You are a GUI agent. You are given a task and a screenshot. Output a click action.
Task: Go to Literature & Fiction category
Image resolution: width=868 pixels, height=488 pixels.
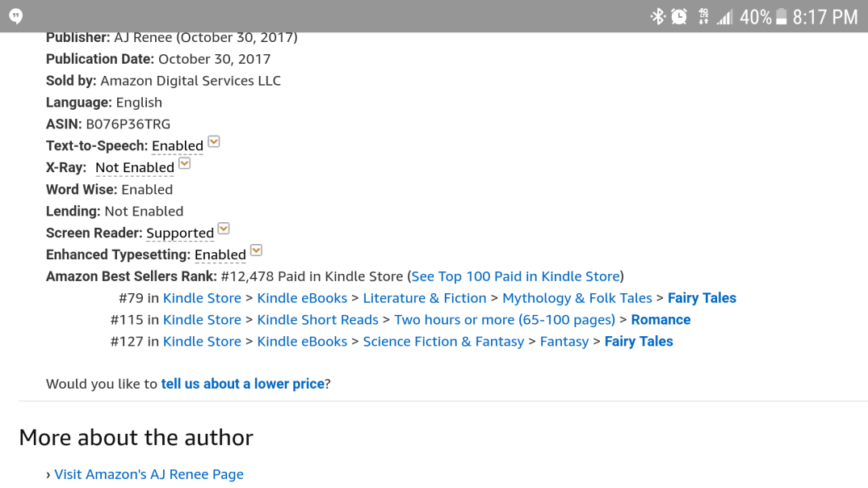pyautogui.click(x=425, y=298)
